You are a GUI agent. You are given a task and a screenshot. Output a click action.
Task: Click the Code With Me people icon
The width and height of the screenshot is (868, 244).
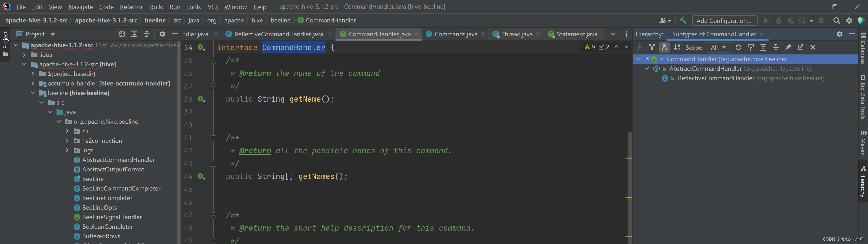point(665,21)
